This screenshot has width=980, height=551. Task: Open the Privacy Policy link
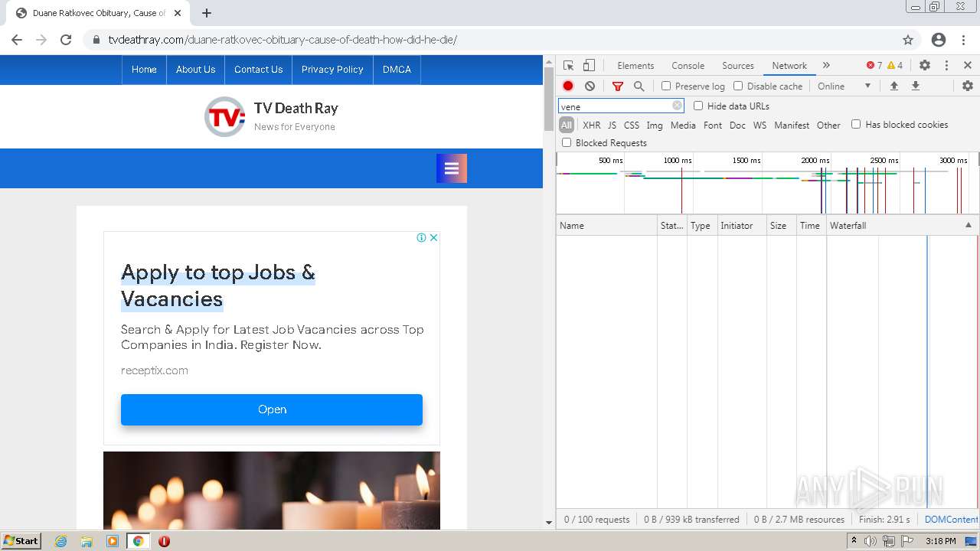(332, 70)
